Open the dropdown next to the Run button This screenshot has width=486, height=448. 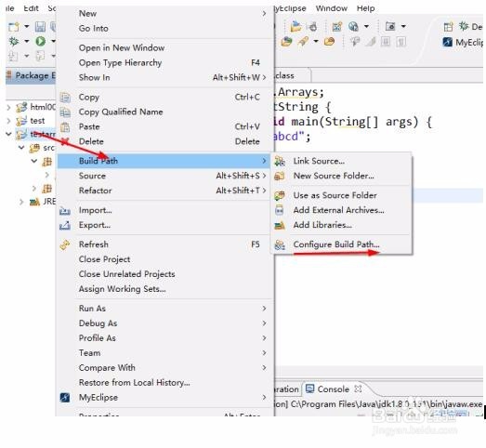[53, 41]
